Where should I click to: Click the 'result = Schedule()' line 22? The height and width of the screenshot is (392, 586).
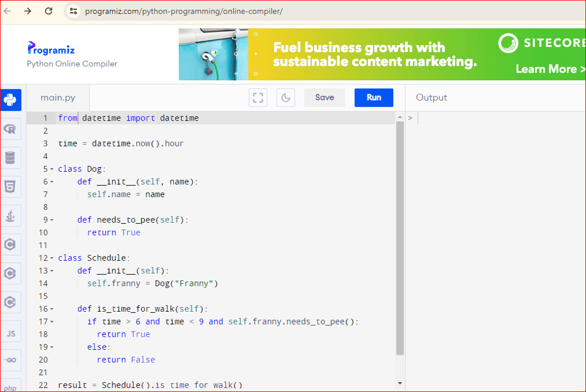(150, 385)
